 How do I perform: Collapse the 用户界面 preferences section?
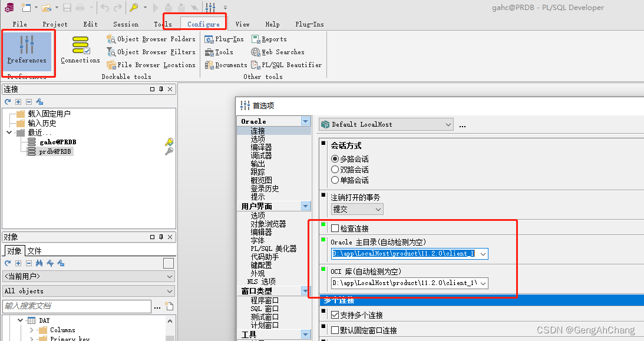click(305, 206)
